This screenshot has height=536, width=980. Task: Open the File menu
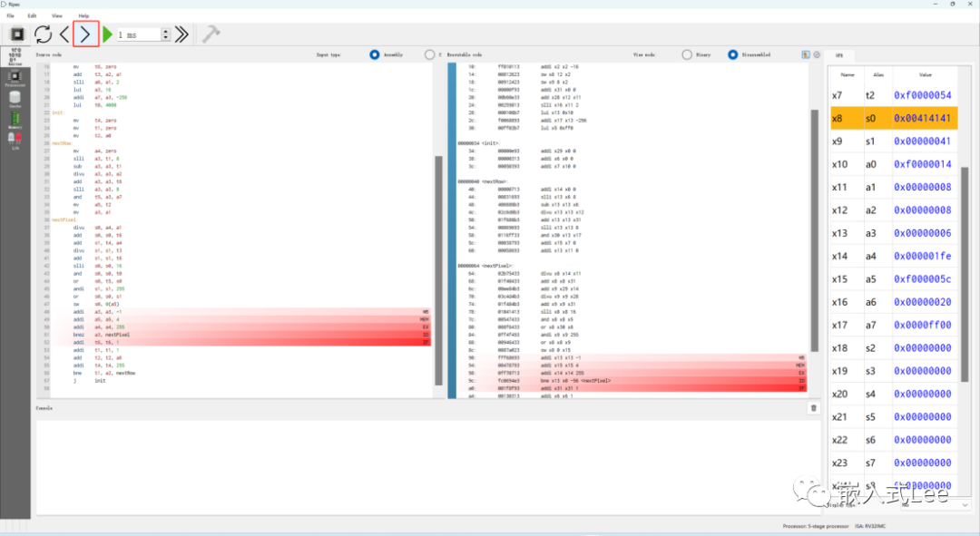coord(11,15)
